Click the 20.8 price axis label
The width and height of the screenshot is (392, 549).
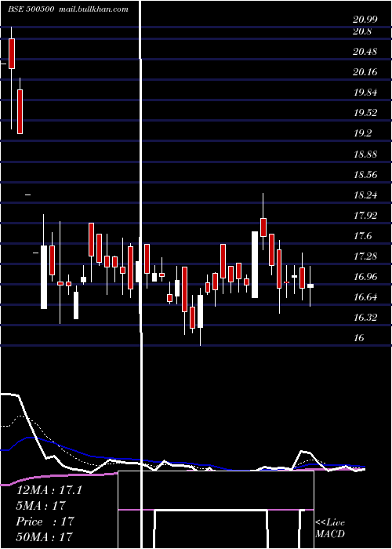[362, 31]
